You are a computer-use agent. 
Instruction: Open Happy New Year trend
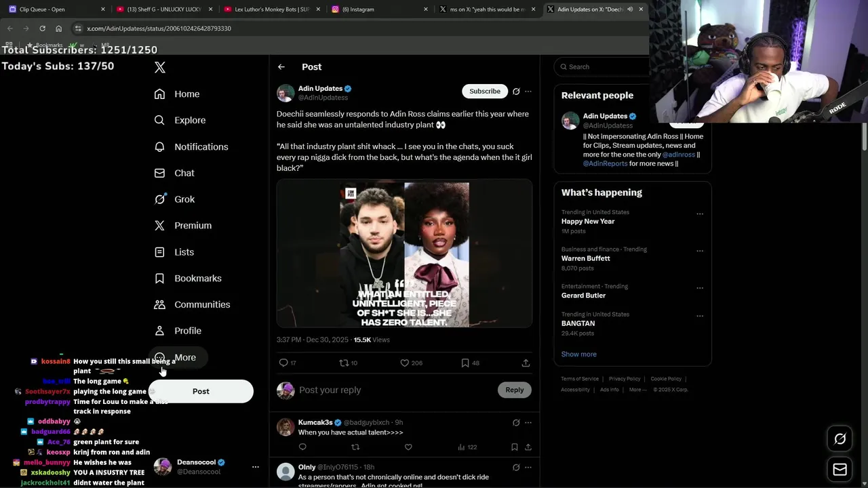588,222
